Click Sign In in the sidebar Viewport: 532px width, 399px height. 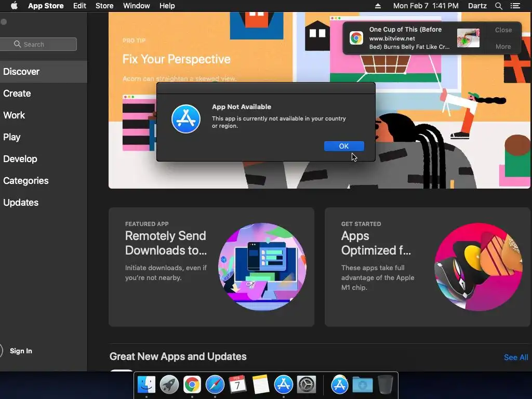(21, 351)
